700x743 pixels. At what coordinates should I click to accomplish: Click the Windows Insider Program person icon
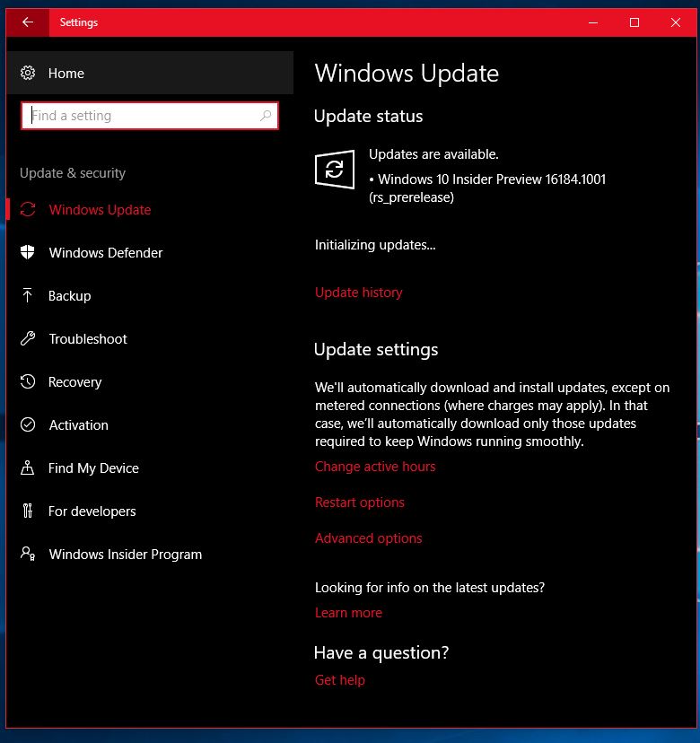[28, 554]
